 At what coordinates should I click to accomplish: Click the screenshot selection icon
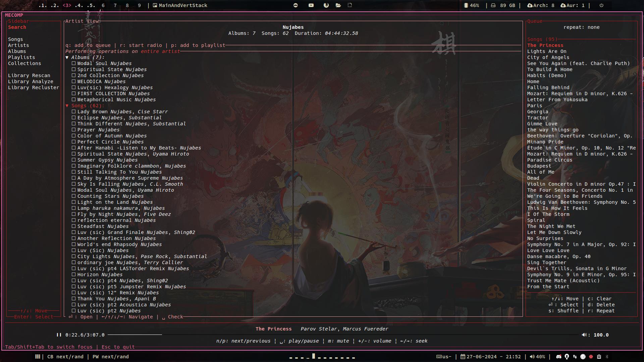350,5
